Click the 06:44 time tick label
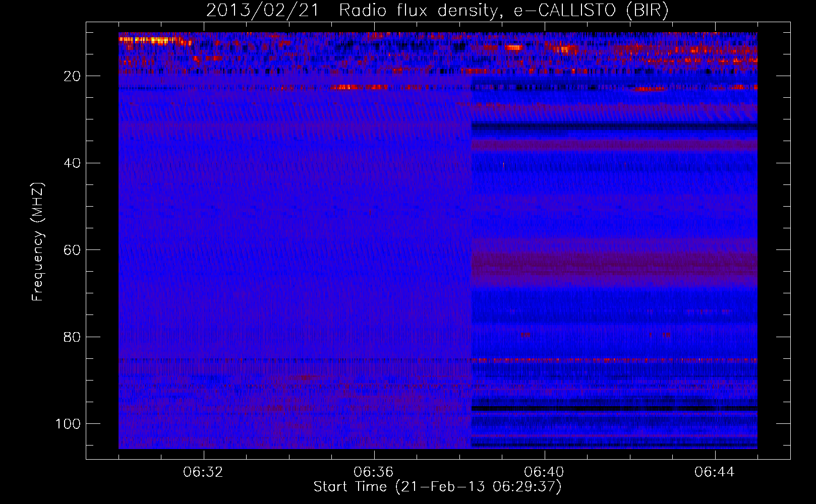The image size is (816, 504). [715, 472]
